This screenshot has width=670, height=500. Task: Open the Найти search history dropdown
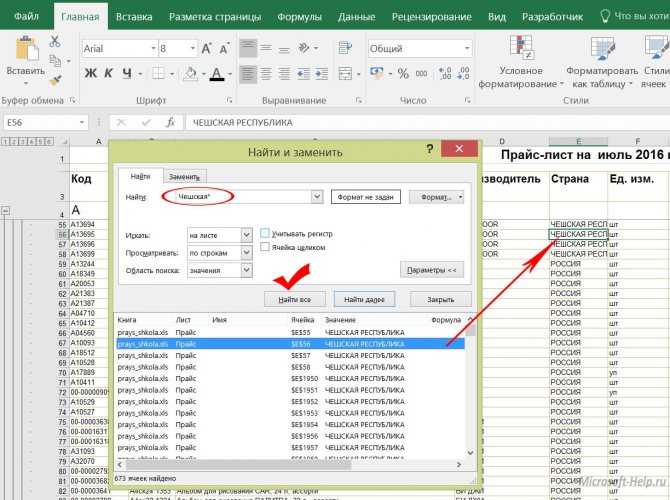click(317, 197)
